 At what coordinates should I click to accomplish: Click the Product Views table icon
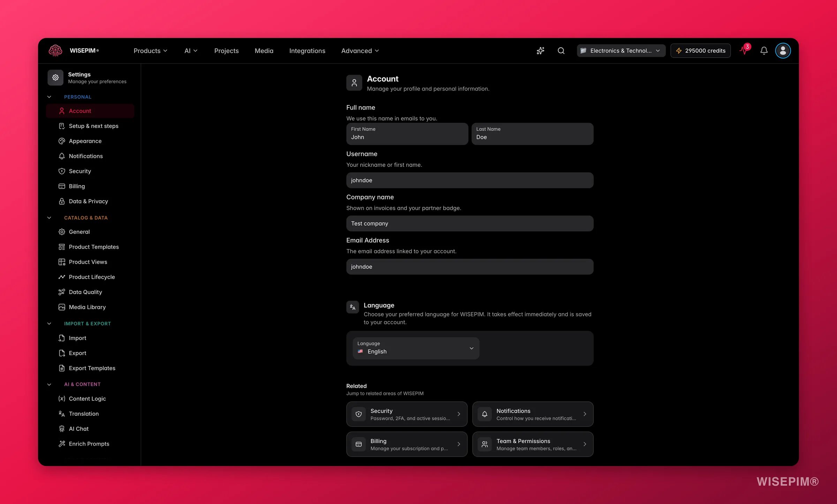[62, 262]
